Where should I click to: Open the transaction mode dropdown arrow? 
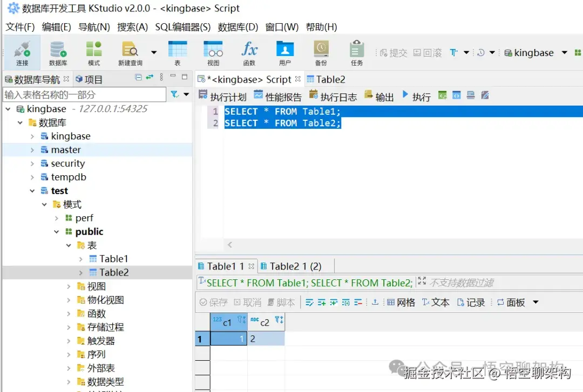(466, 53)
